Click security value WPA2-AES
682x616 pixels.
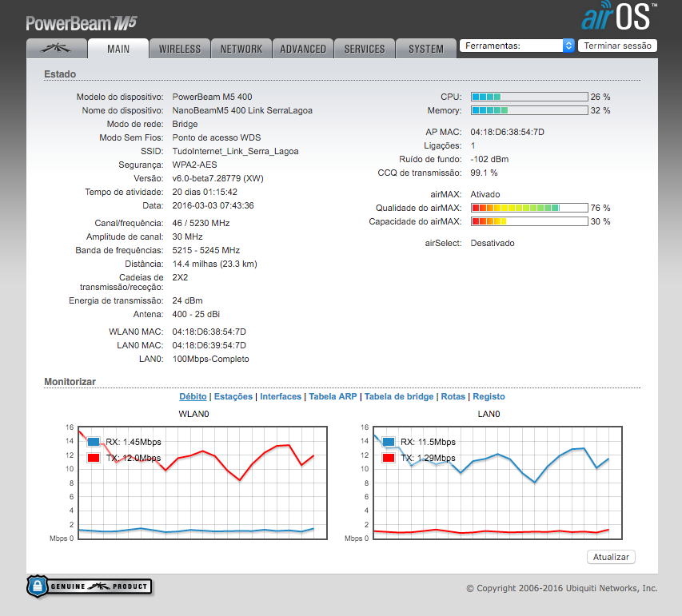coord(194,165)
